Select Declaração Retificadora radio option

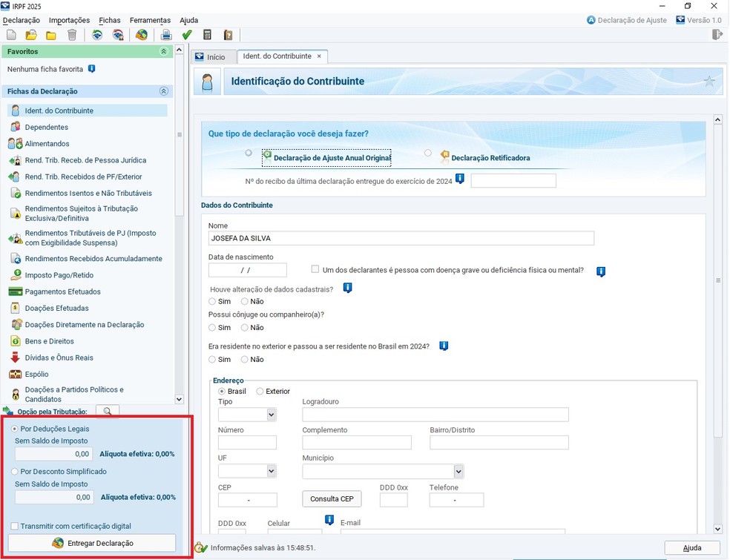[428, 154]
